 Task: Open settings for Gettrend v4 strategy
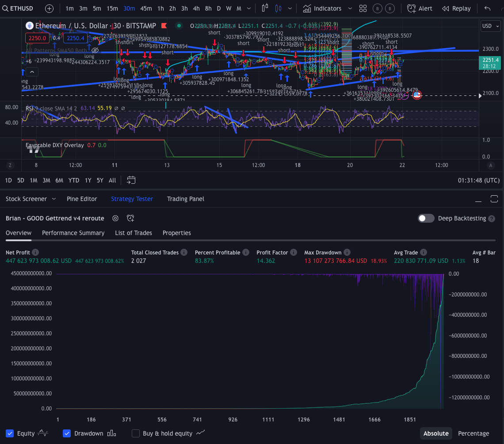[115, 218]
